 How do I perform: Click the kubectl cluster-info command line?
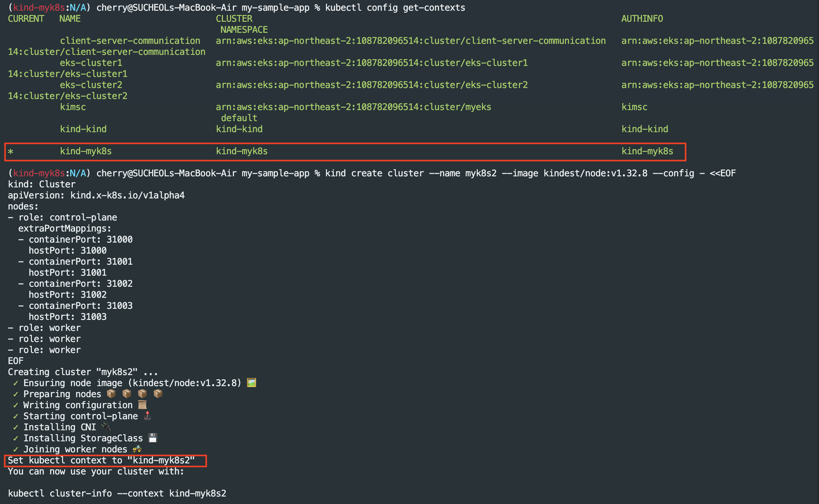117,493
